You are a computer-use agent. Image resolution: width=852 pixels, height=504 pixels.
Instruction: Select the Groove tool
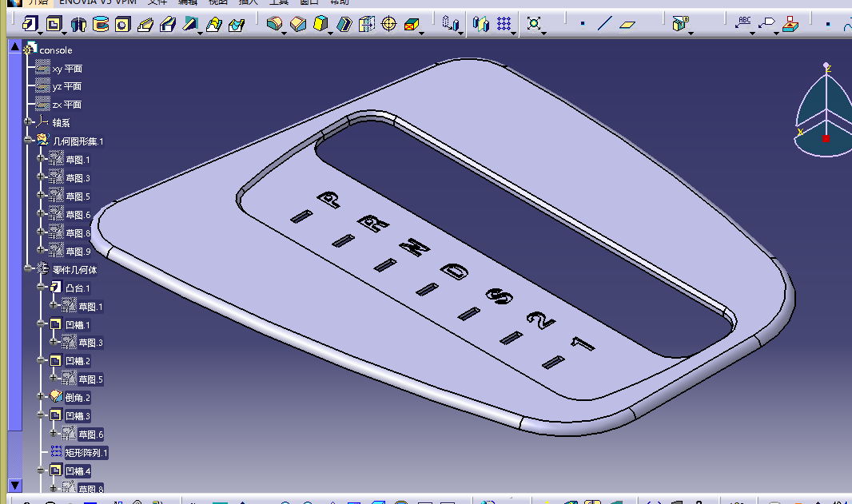(x=101, y=24)
